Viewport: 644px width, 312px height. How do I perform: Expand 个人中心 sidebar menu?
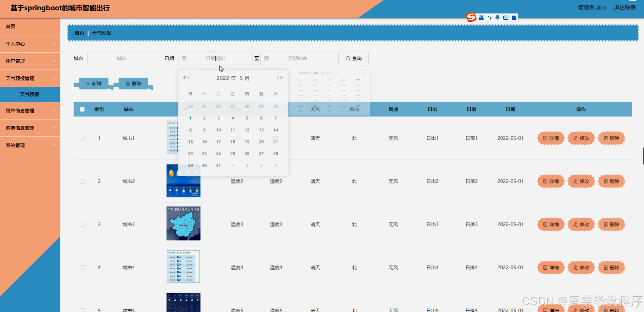(x=30, y=44)
